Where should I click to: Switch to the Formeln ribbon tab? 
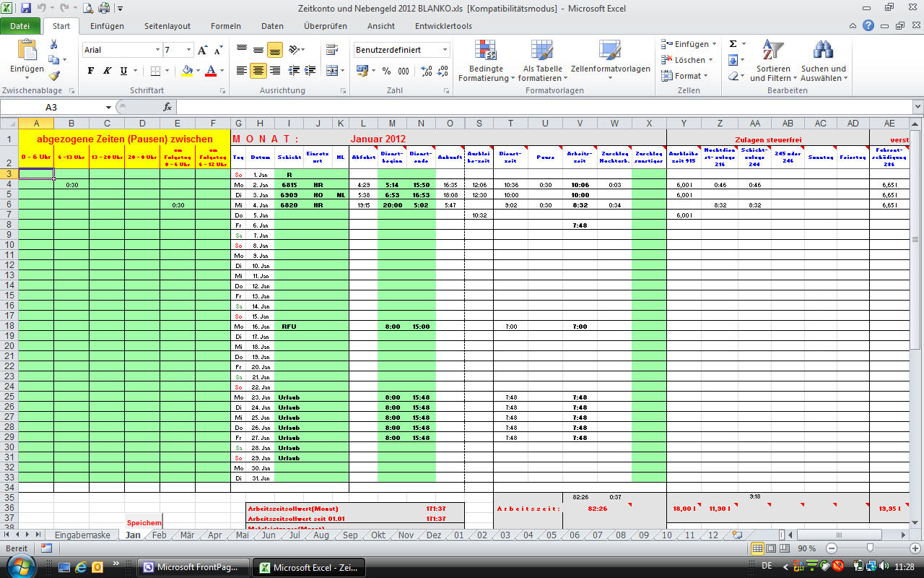[225, 26]
